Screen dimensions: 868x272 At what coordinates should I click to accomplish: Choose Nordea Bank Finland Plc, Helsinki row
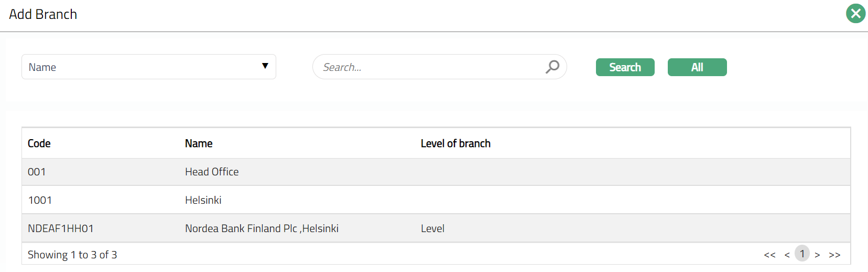(x=262, y=228)
